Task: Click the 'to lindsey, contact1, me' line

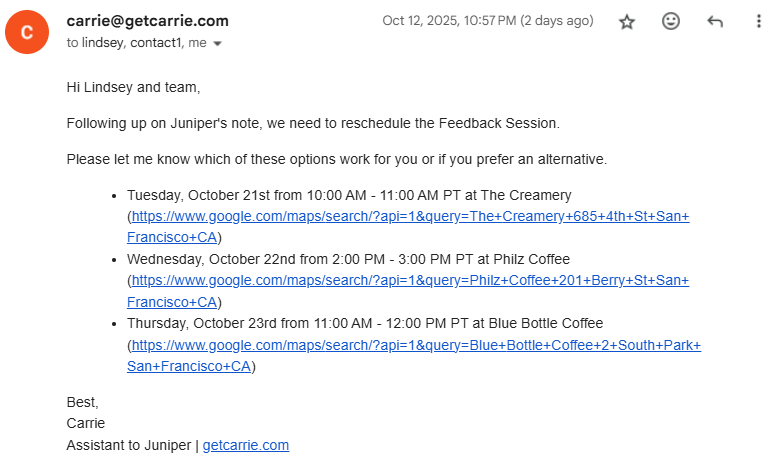Action: (136, 43)
